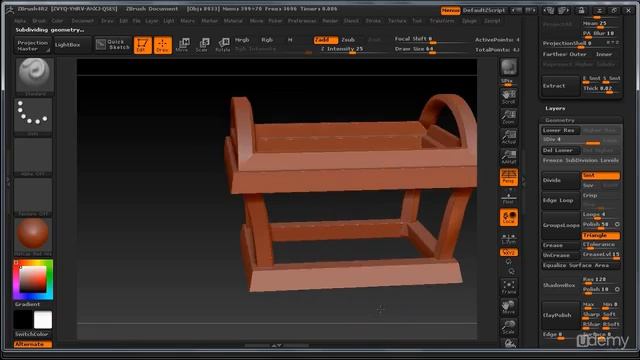Screen dimensions: 640x360
Task: Adjust the Thick extract slider
Action: pyautogui.click(x=601, y=89)
